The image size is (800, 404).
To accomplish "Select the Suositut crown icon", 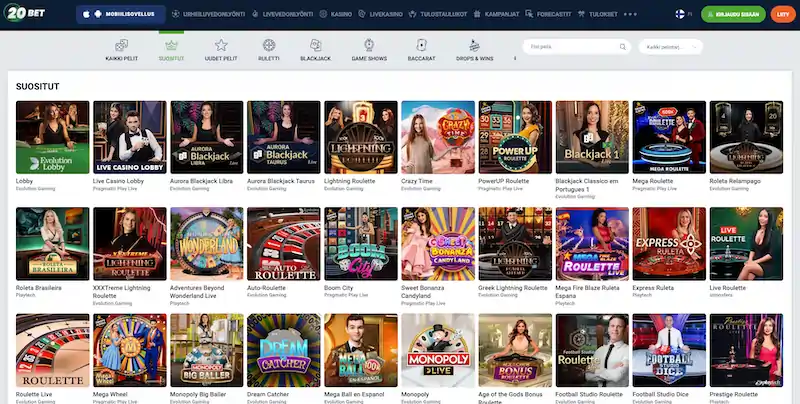I will [171, 45].
